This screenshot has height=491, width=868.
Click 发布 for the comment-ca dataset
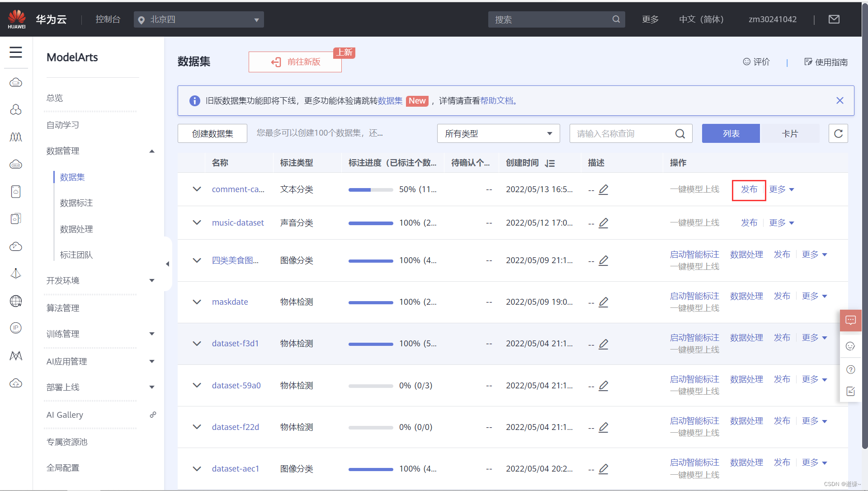749,189
